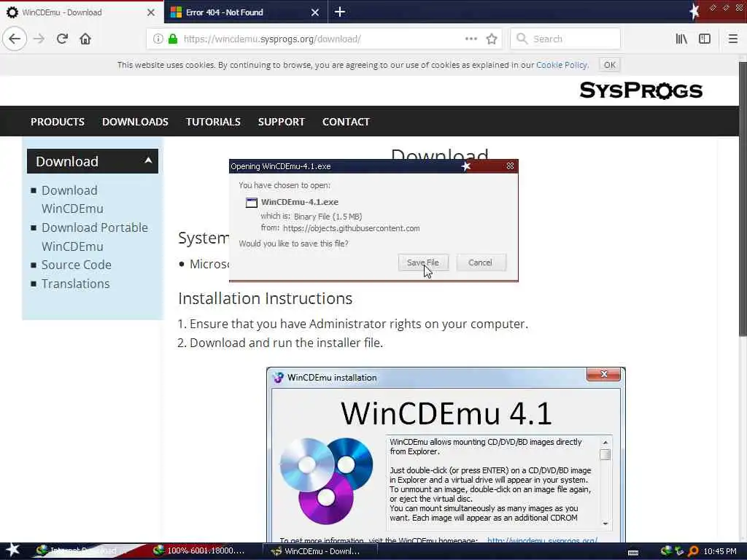Reload the current page
747x560 pixels.
[63, 39]
